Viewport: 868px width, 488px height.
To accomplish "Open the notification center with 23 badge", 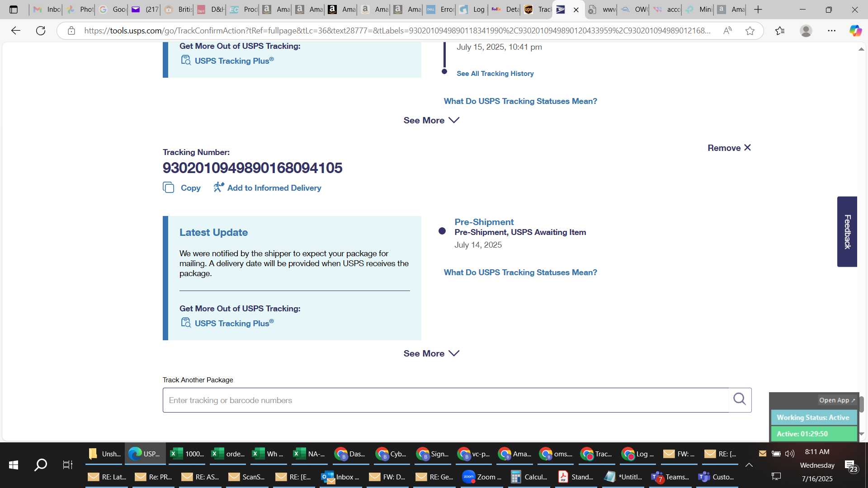I will (850, 466).
